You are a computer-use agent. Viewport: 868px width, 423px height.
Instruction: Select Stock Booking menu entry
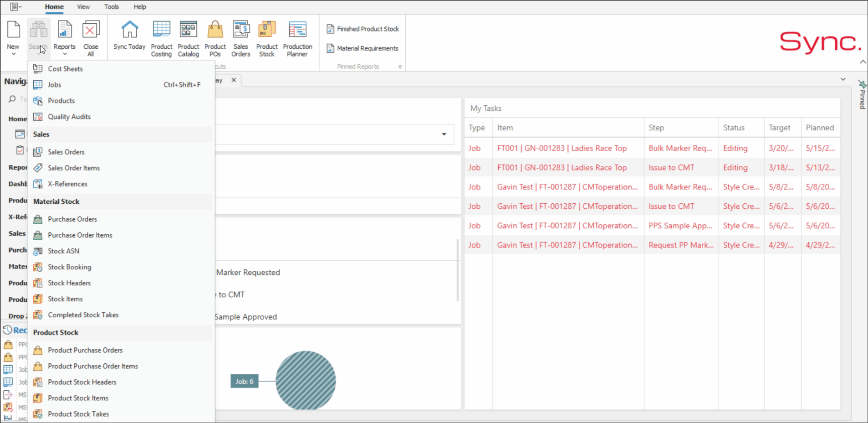[121, 267]
